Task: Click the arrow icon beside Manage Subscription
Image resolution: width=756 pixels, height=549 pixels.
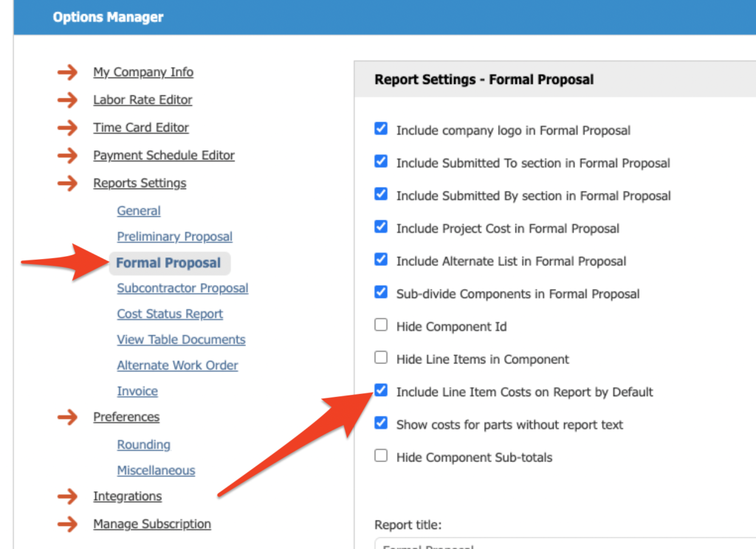Action: [x=67, y=524]
